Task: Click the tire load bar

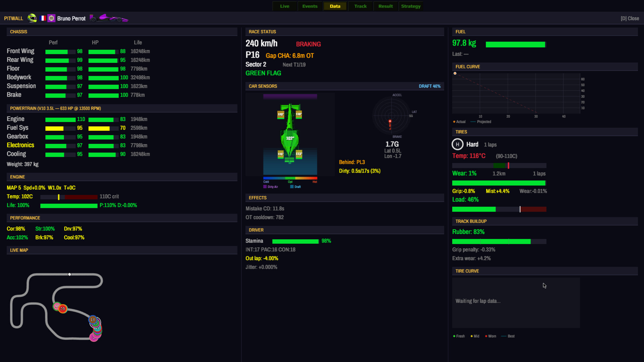Action: point(499,209)
